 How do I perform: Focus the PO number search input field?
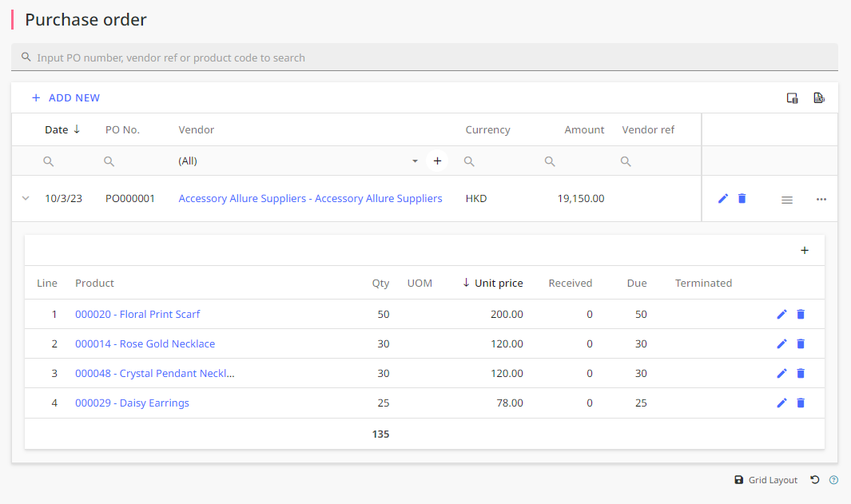(x=424, y=58)
